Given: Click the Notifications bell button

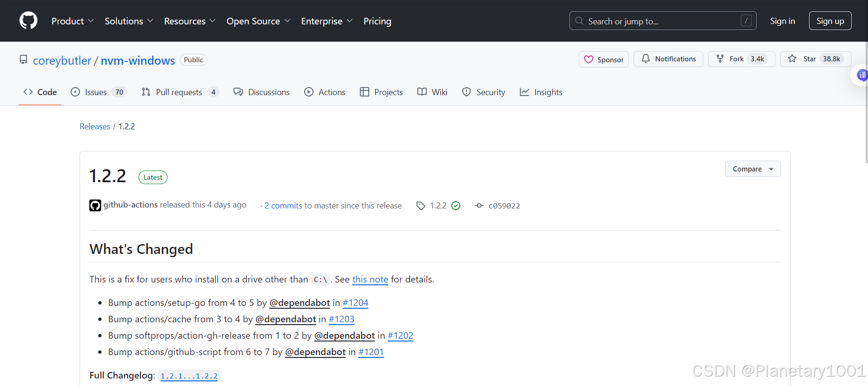Looking at the screenshot, I should click(x=668, y=59).
